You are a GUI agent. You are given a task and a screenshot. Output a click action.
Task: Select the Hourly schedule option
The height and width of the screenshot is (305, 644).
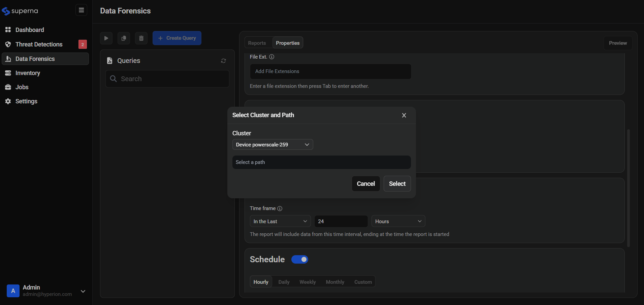point(261,282)
